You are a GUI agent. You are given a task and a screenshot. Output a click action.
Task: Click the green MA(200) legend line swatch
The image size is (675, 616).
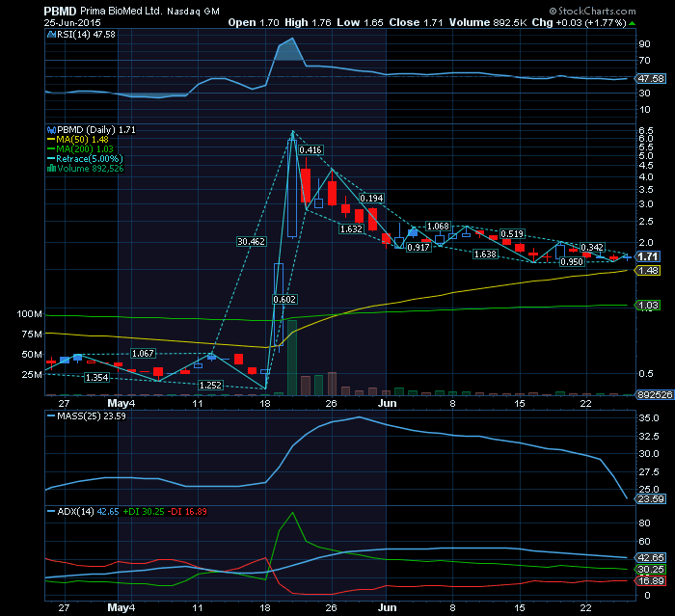pos(51,149)
